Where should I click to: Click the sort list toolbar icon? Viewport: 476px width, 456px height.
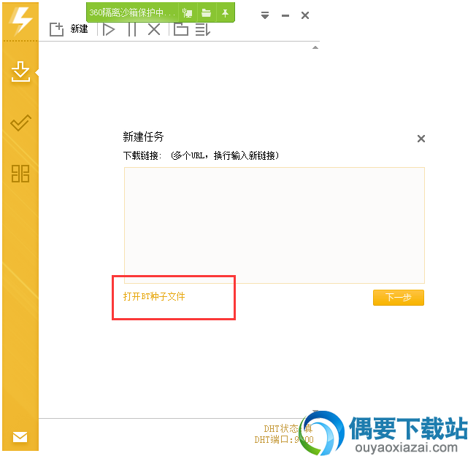tap(203, 30)
